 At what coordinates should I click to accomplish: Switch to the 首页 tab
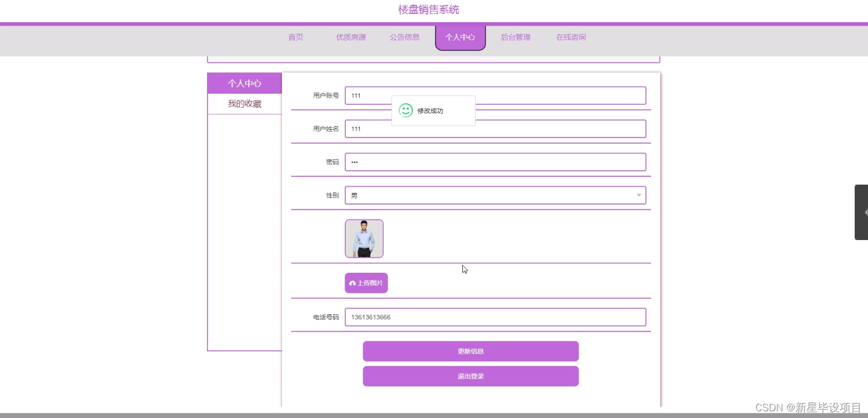(295, 37)
